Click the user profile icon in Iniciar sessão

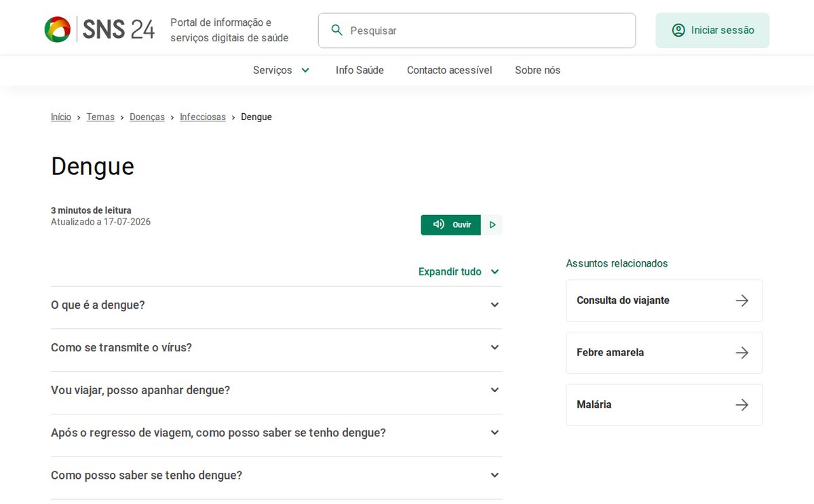click(x=678, y=31)
